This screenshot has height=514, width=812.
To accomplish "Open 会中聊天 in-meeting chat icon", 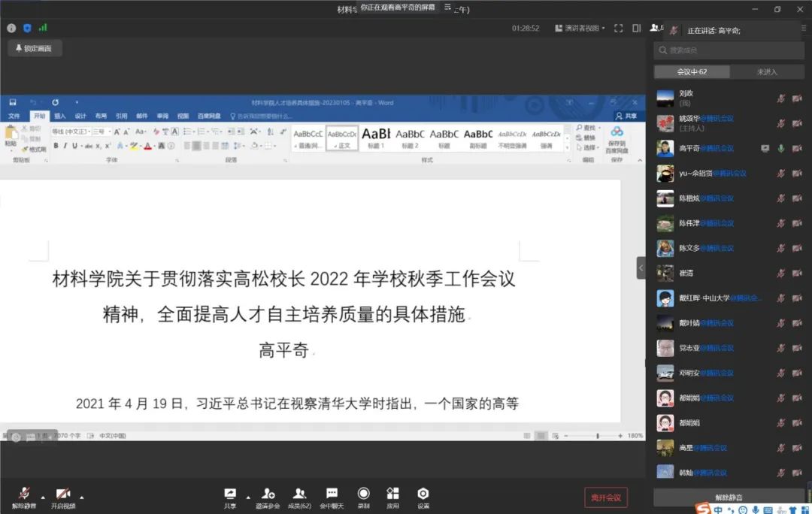I will click(x=332, y=493).
